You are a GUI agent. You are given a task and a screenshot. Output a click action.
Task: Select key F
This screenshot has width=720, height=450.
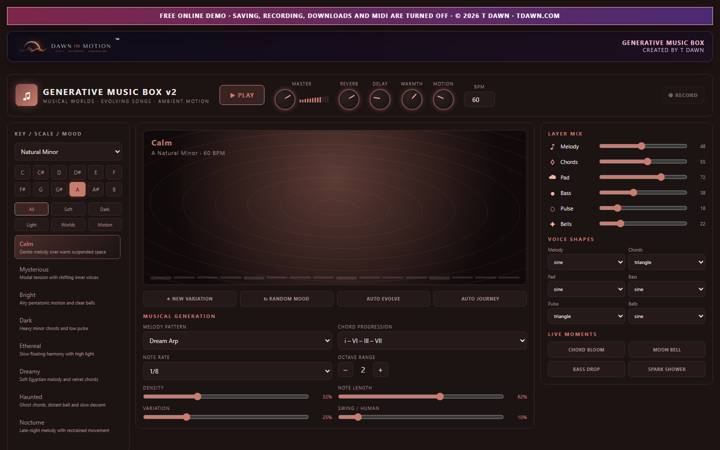[114, 173]
